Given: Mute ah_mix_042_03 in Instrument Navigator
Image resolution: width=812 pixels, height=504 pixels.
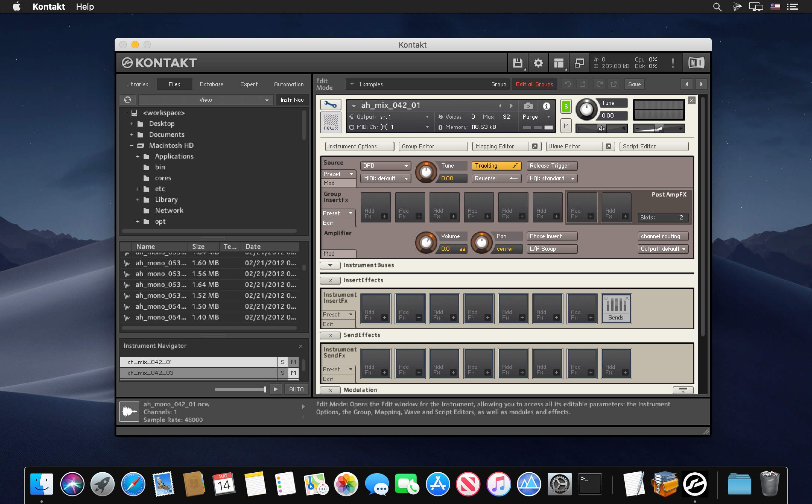Looking at the screenshot, I should tap(293, 373).
